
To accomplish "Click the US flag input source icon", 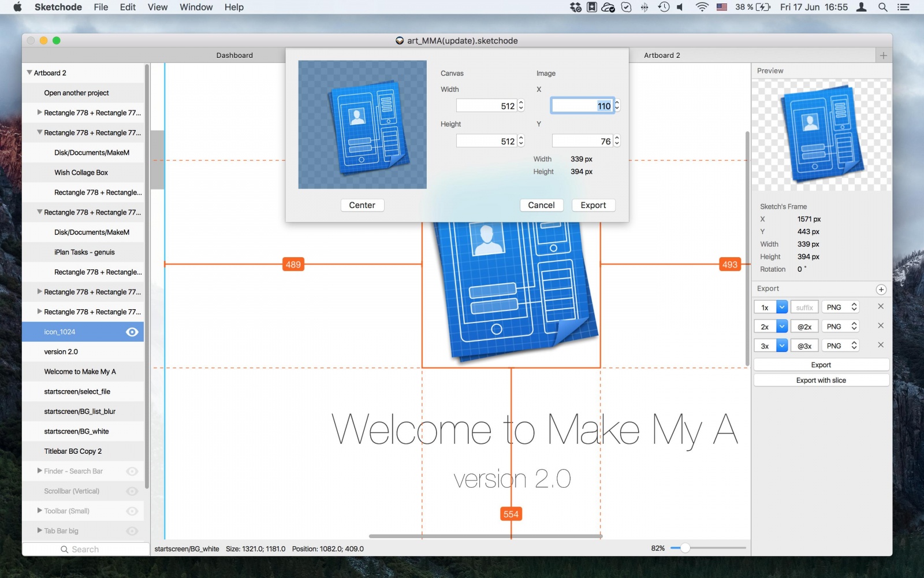I will (722, 7).
